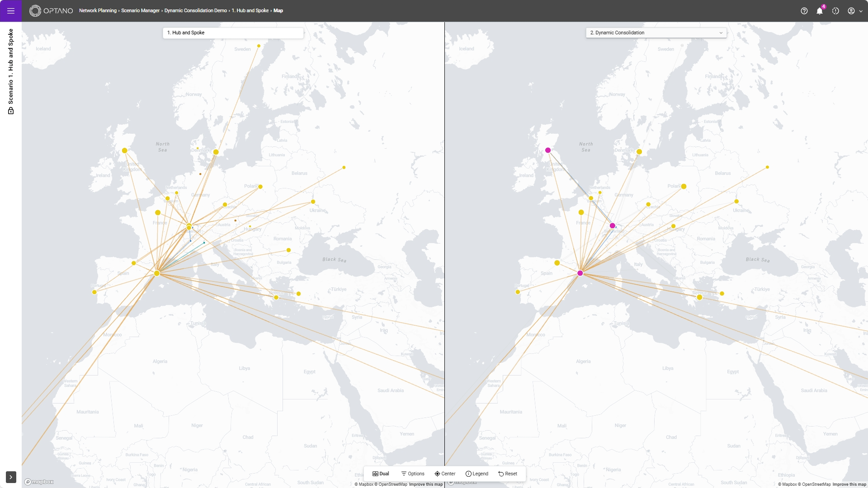Click magenta hub node in Scotland

[548, 150]
